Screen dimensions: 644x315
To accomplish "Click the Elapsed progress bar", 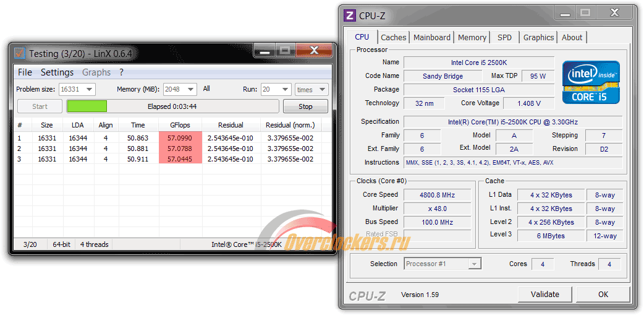I will click(173, 106).
